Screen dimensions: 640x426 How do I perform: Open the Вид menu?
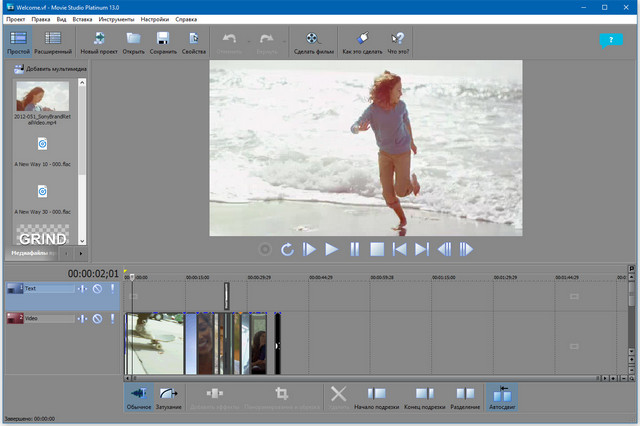coord(61,19)
